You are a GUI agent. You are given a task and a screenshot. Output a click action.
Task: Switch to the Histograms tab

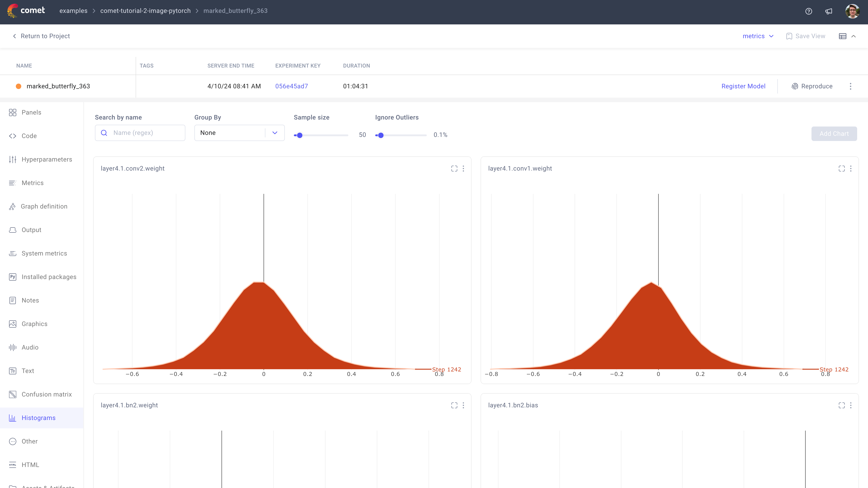pyautogui.click(x=38, y=418)
